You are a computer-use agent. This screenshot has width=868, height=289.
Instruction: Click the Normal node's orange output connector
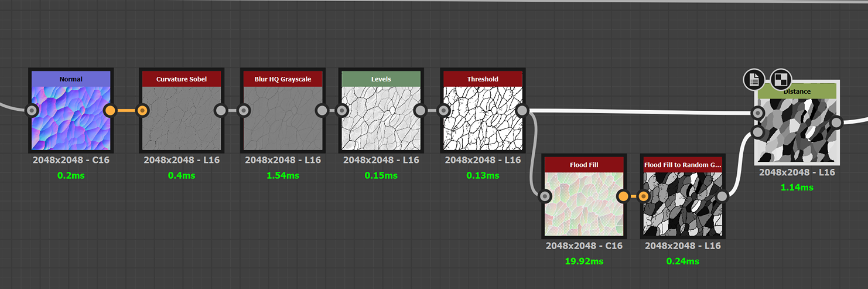tap(110, 110)
